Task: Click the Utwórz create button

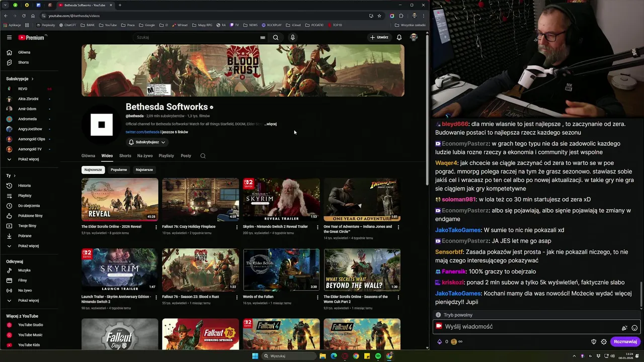Action: click(379, 37)
